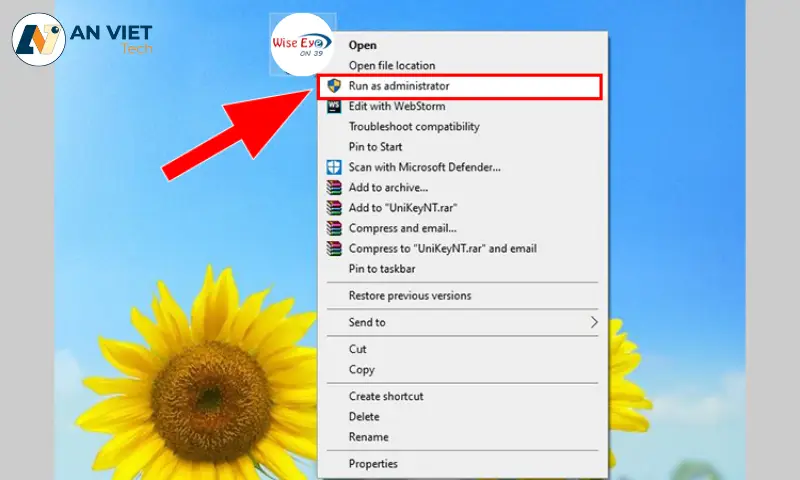
Task: Click the Microsoft Defender scan icon
Action: pos(334,167)
